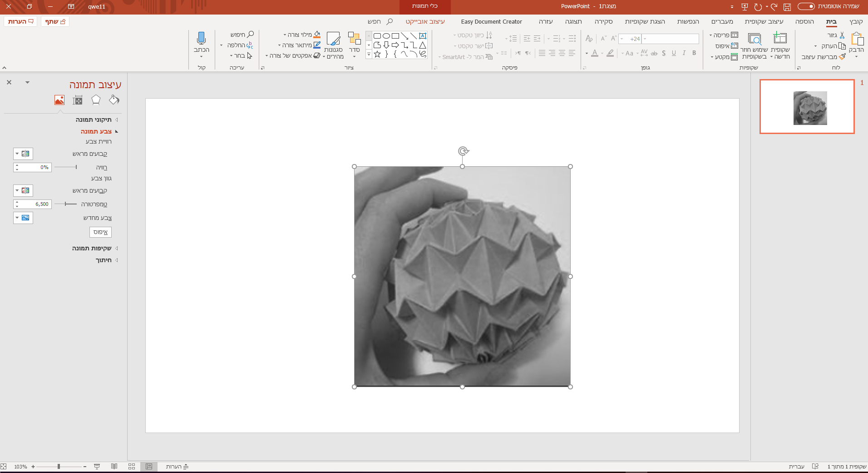Click the שתף (Share) button
This screenshot has width=868, height=473.
click(55, 21)
